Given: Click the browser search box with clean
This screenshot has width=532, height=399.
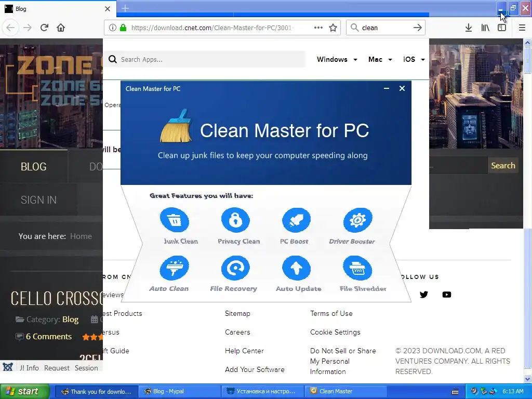Looking at the screenshot, I should coord(386,28).
